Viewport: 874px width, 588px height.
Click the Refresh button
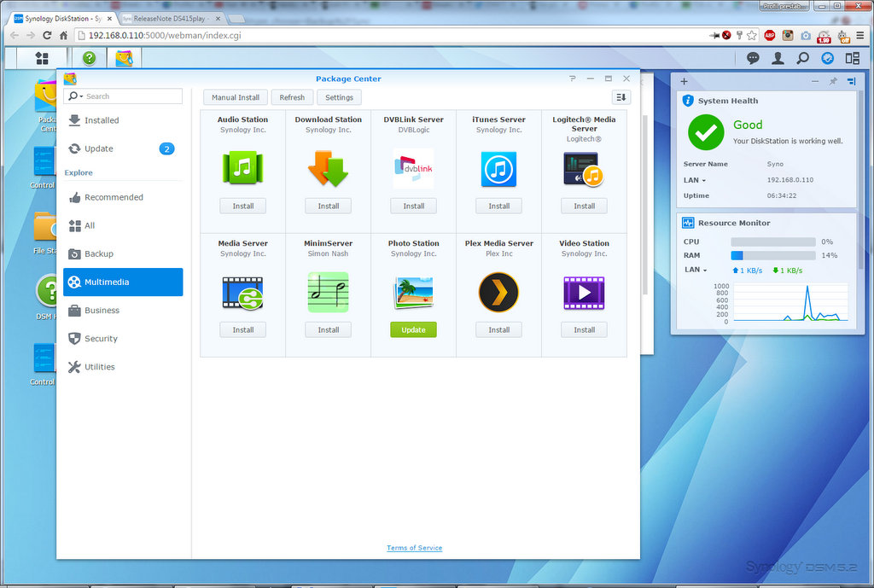pyautogui.click(x=292, y=97)
